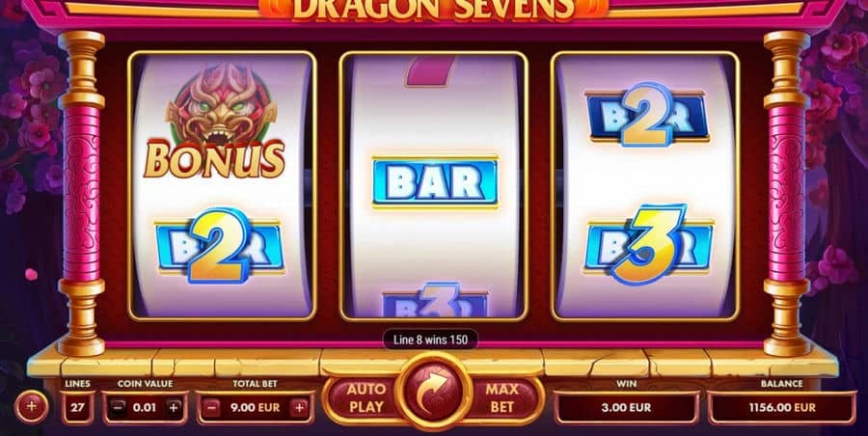Decrease the coin value with minus

(x=118, y=408)
